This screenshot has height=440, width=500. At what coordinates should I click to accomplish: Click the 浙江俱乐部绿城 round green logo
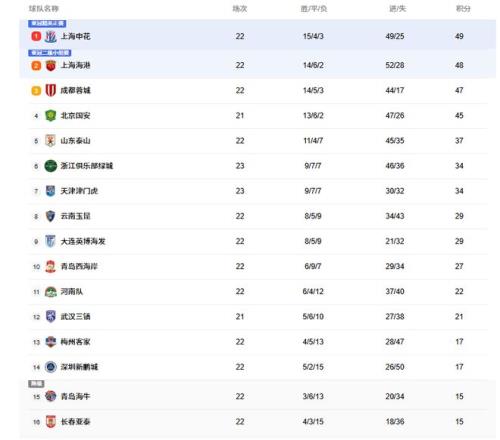pyautogui.click(x=51, y=166)
